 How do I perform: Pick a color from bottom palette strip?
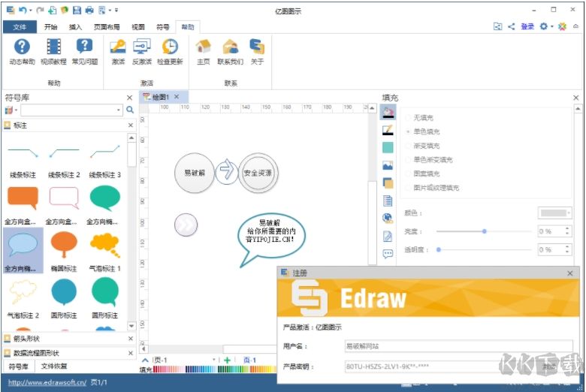pos(215,369)
